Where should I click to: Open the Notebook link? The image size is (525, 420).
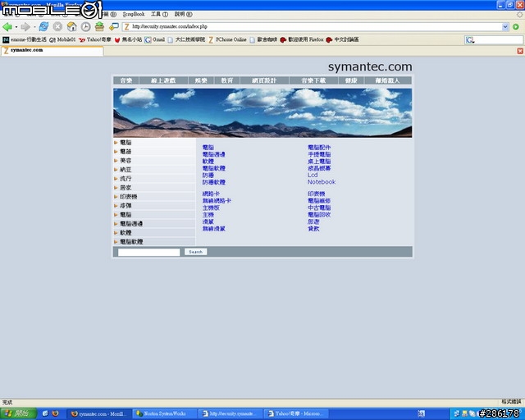pyautogui.click(x=322, y=182)
